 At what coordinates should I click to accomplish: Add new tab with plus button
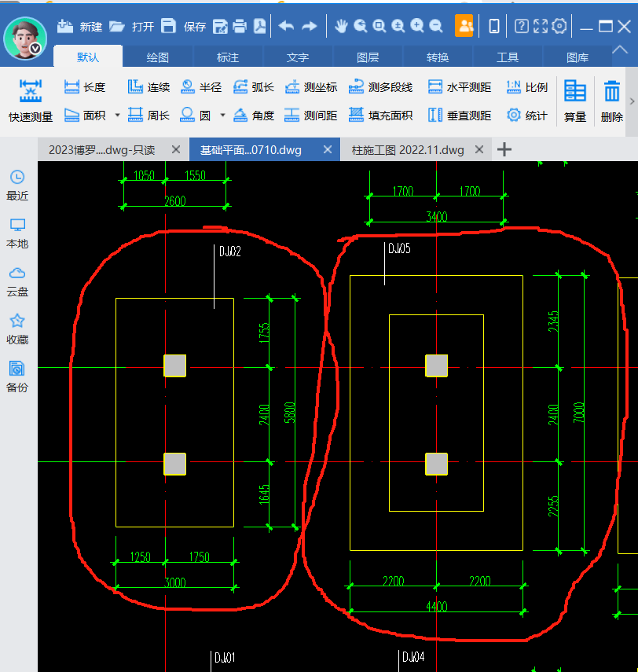[x=504, y=149]
